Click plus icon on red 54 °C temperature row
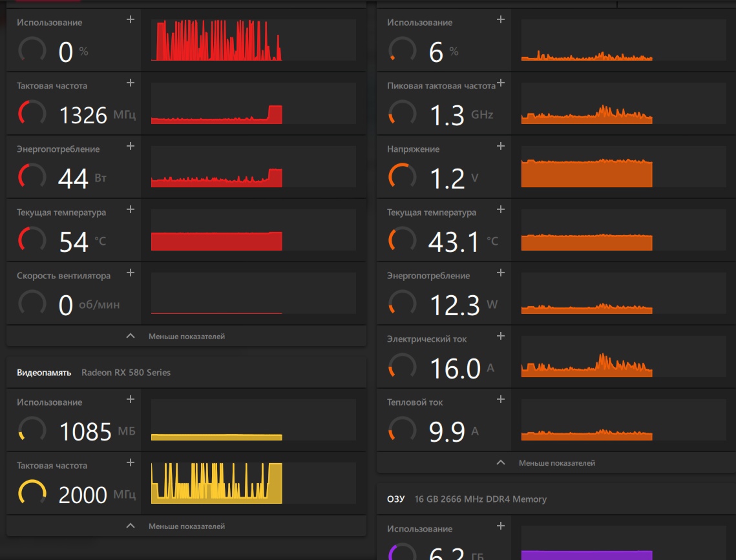736x560 pixels. point(131,210)
